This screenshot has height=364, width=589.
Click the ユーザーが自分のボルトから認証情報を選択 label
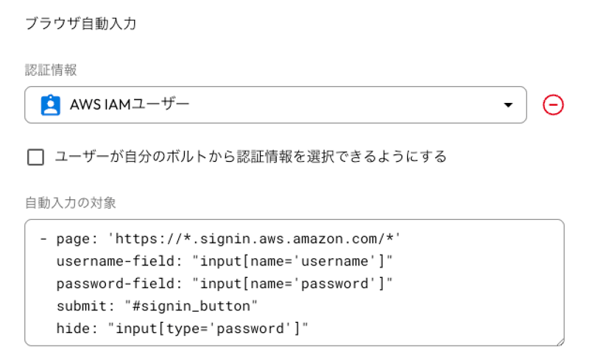click(x=250, y=157)
